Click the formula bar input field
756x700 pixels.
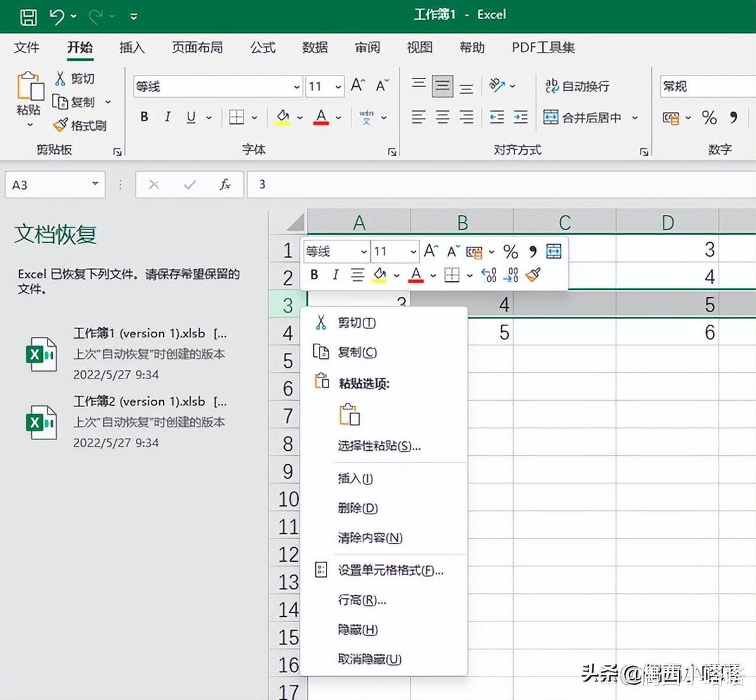(x=501, y=185)
